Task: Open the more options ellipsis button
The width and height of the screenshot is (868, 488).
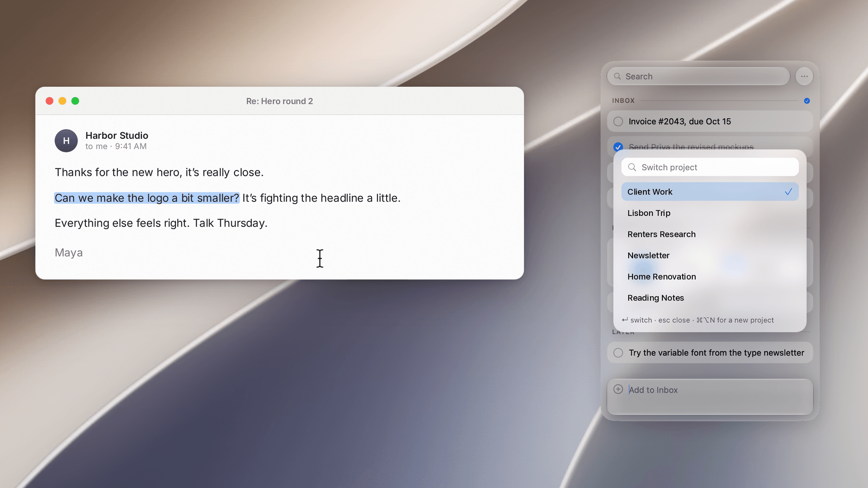Action: tap(804, 76)
